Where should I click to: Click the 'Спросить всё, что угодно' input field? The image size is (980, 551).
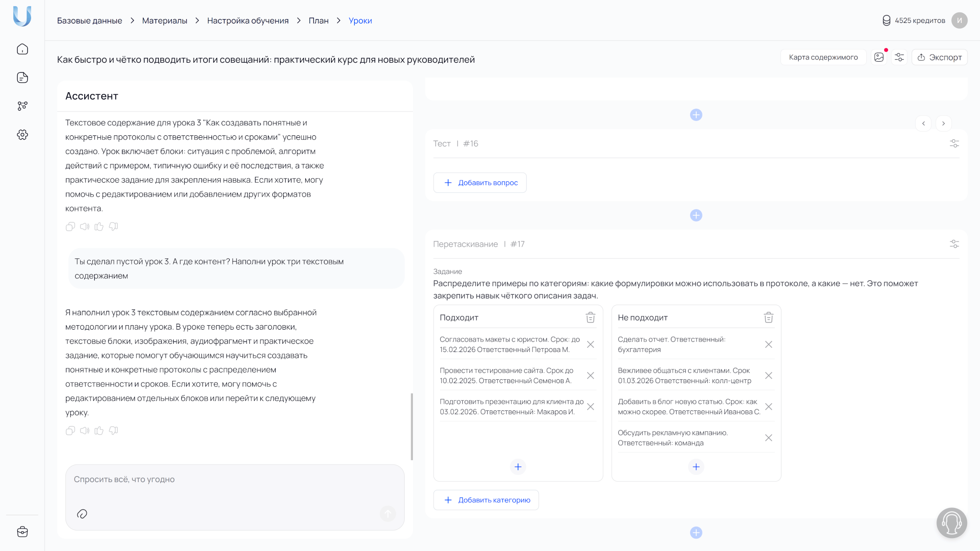(234, 480)
